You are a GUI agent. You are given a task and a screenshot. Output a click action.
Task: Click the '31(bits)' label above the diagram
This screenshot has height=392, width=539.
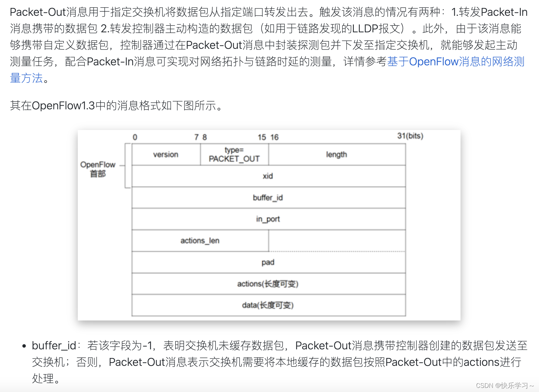coord(410,136)
